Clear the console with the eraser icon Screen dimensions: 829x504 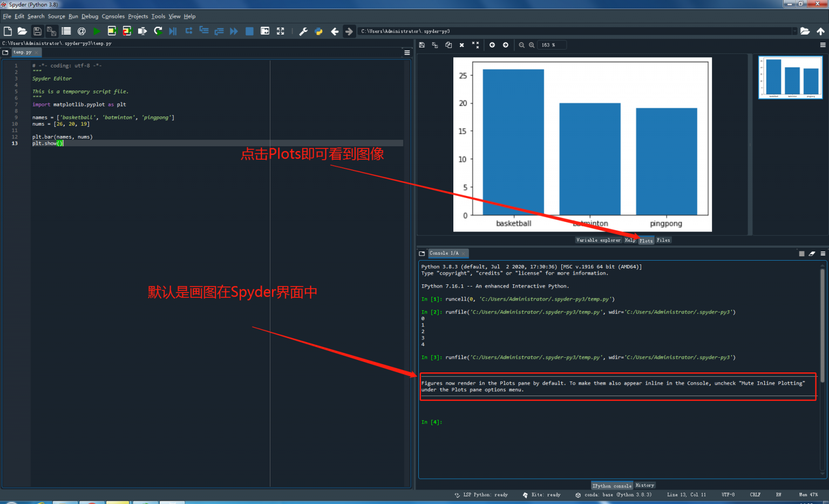[812, 253]
